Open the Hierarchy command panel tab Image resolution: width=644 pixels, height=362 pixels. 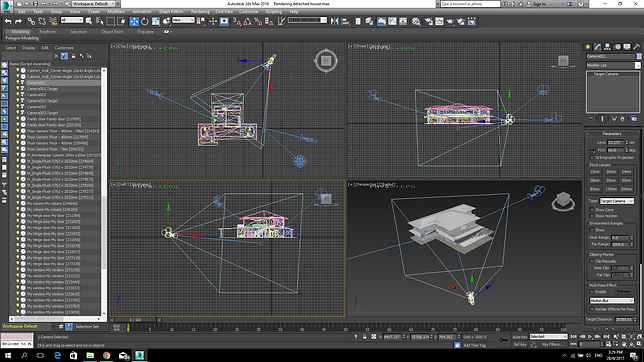pyautogui.click(x=607, y=47)
